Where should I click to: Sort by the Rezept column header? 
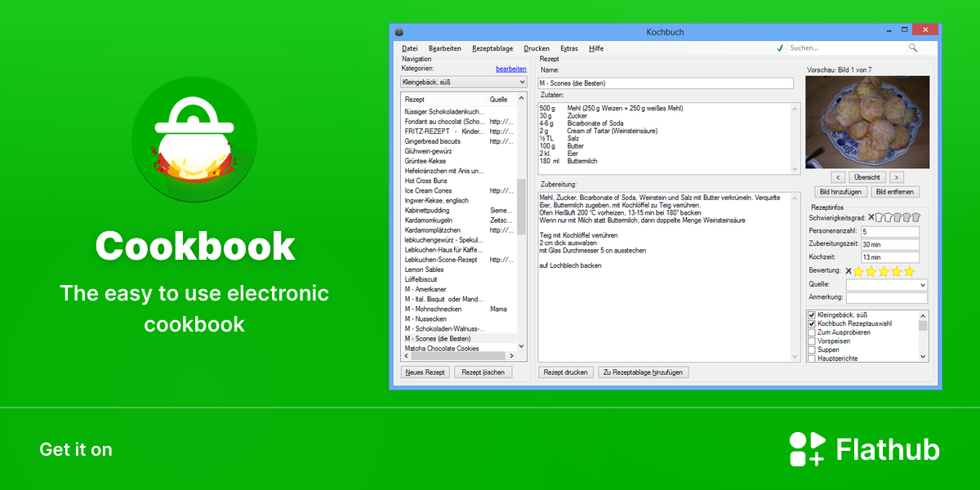click(444, 99)
